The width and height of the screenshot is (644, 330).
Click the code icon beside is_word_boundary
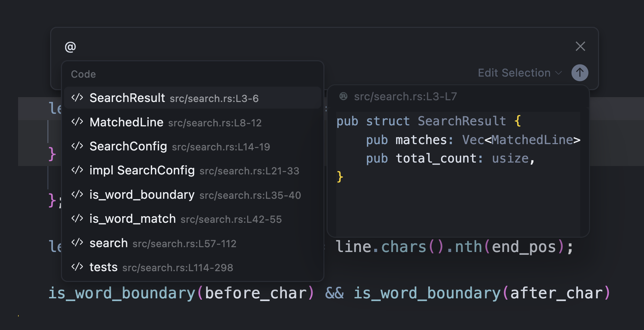point(77,194)
